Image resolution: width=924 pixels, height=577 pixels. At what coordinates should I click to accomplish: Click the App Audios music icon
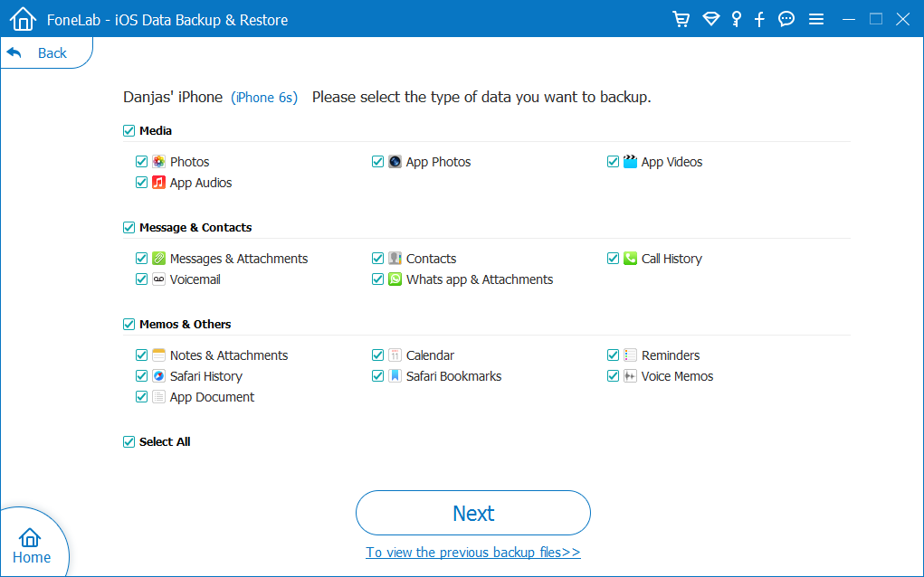tap(158, 182)
